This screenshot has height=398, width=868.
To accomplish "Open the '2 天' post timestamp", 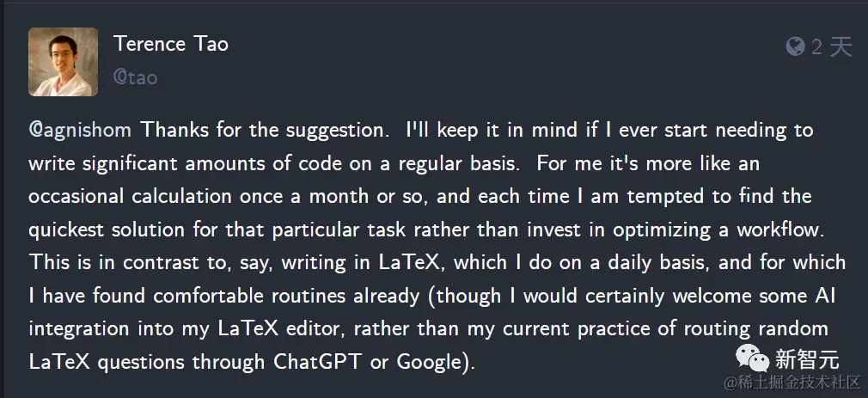I will (x=831, y=47).
